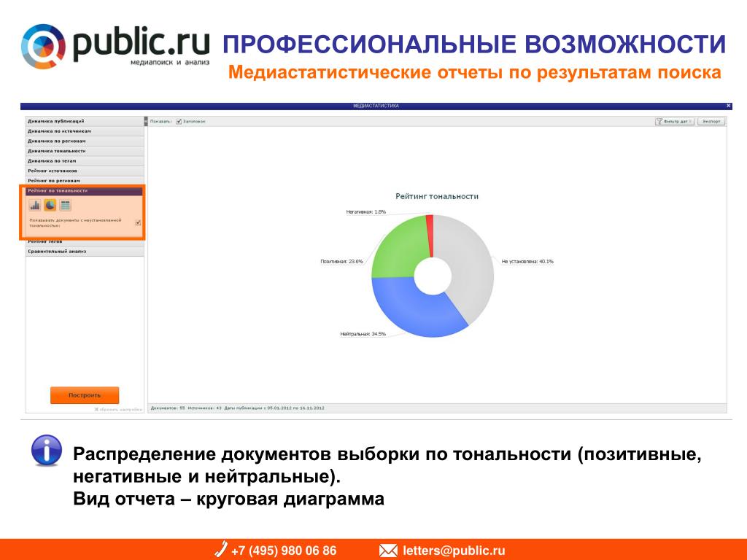Click the blue info icon

(46, 450)
